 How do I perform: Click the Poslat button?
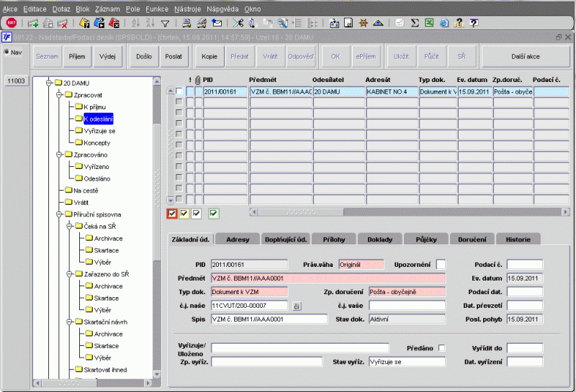coord(173,55)
